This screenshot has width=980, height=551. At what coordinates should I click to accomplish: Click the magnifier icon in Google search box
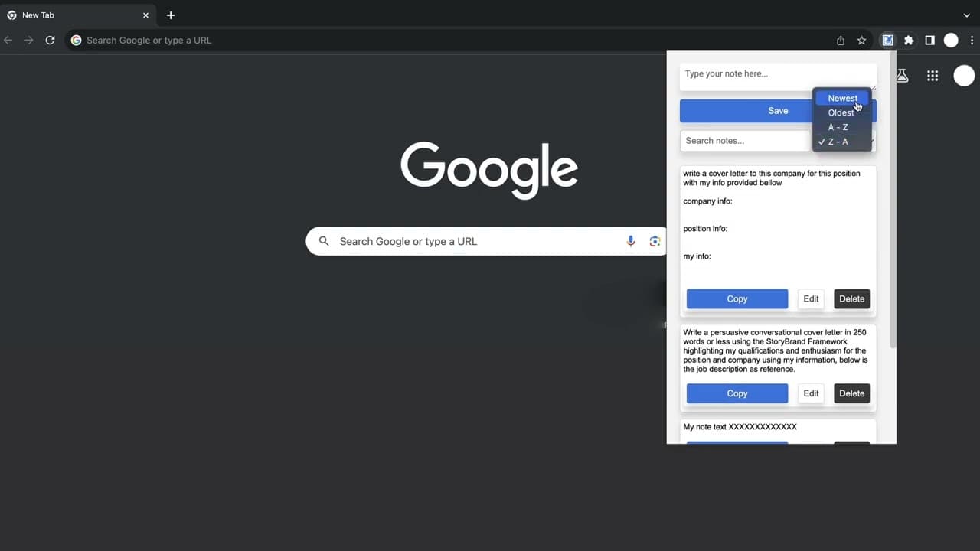click(x=324, y=241)
